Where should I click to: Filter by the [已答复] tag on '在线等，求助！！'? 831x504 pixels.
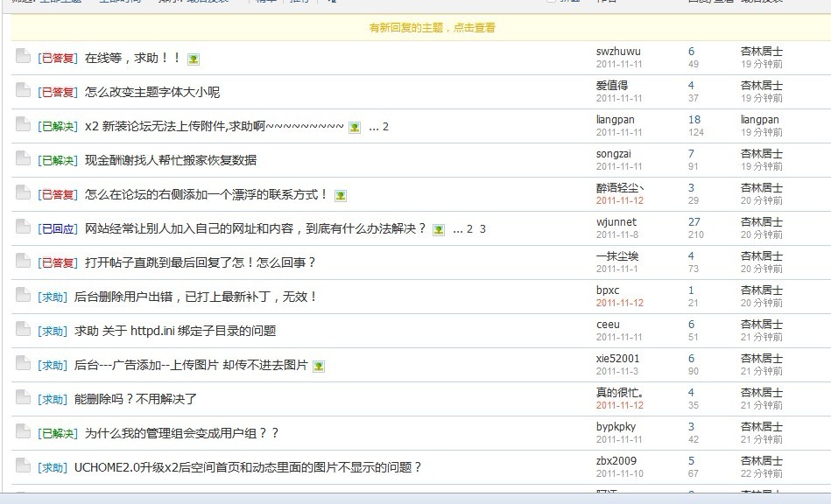coord(58,59)
